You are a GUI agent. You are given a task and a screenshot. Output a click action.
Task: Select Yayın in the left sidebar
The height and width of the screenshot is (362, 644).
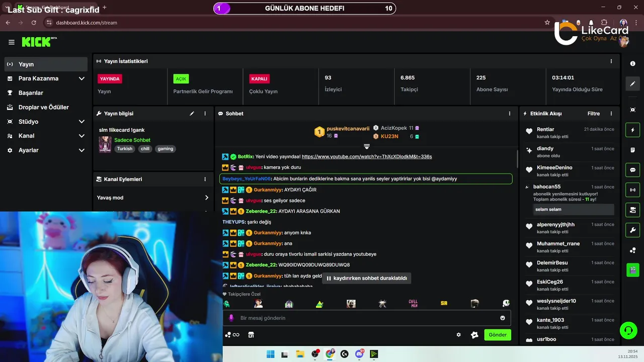46,64
